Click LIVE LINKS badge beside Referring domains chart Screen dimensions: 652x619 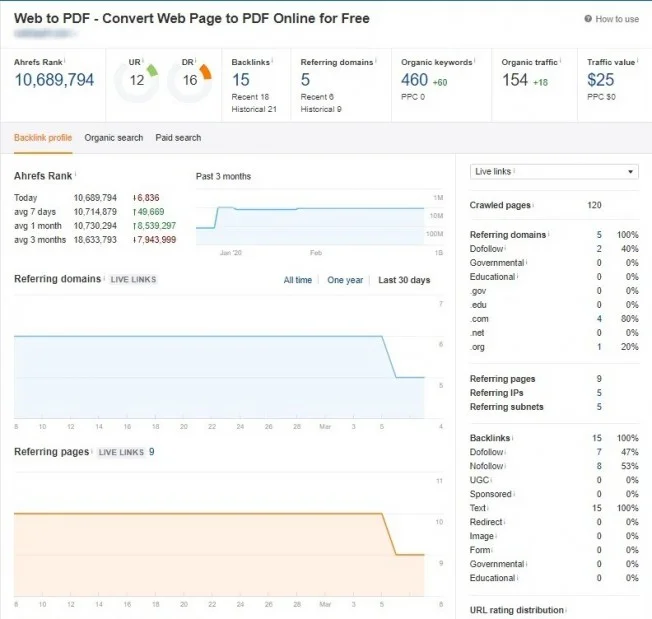(131, 280)
